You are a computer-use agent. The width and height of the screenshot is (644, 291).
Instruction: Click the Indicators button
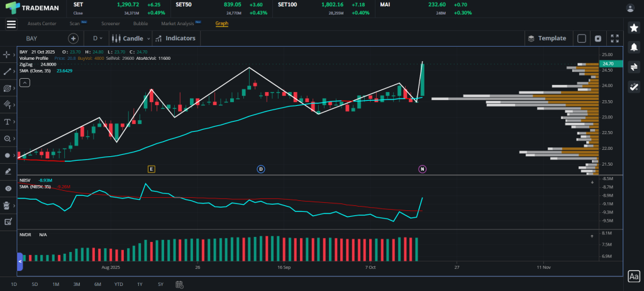(176, 38)
